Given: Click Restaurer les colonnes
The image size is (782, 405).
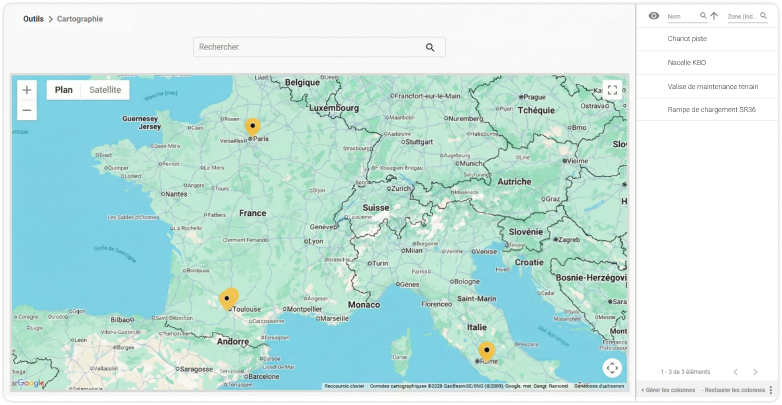Looking at the screenshot, I should point(733,390).
